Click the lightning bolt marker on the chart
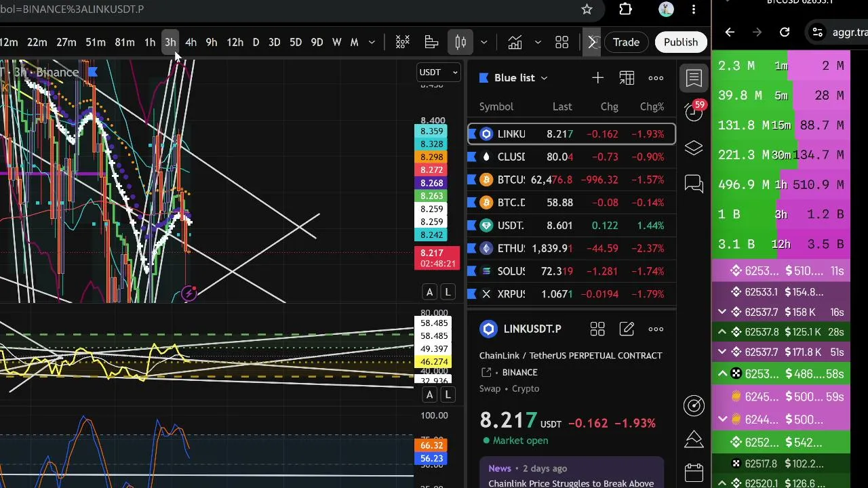The image size is (868, 488). coord(189,293)
